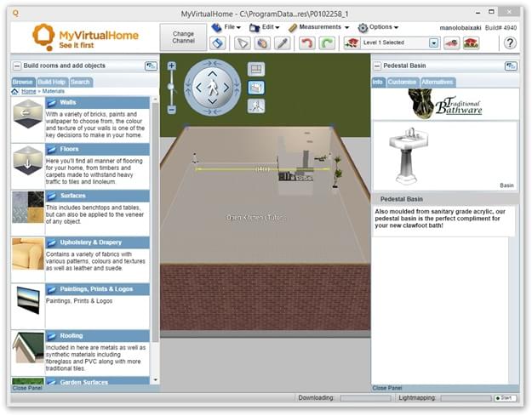Viewport: 532px width, 416px height.
Task: Click the Change Channel button
Action: [183, 37]
